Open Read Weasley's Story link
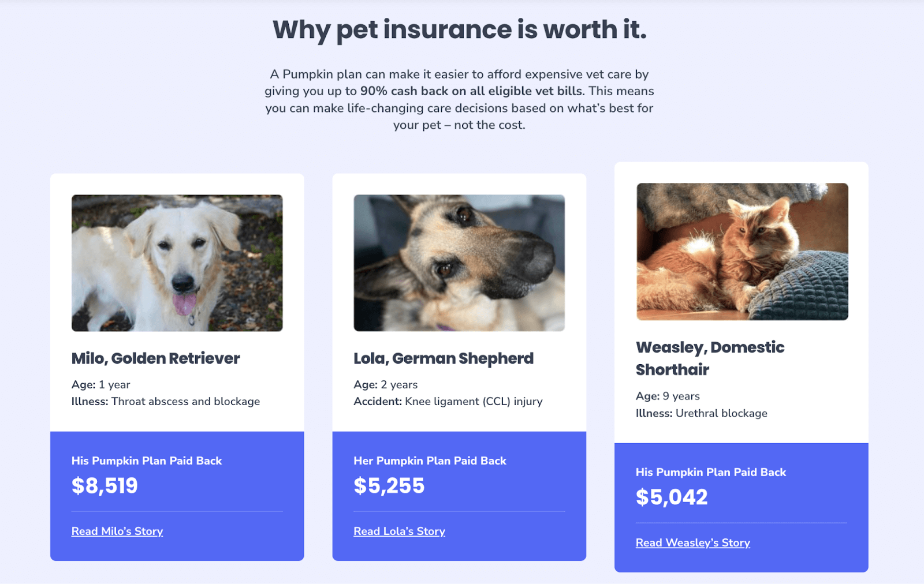 tap(692, 542)
